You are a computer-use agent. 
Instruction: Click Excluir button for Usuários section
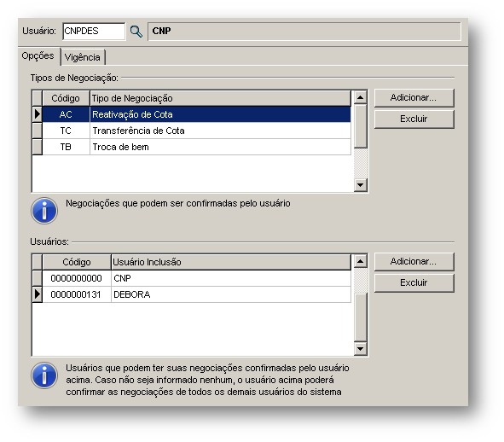[x=414, y=282]
